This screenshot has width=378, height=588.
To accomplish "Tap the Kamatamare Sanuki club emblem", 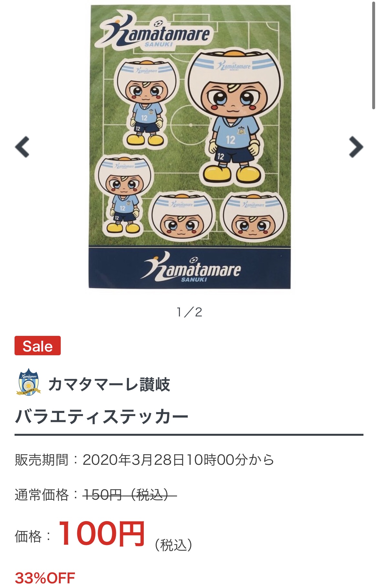I will (x=28, y=382).
